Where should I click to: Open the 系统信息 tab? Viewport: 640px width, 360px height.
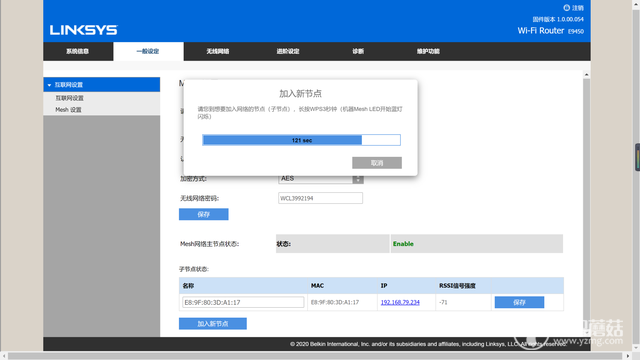click(x=78, y=51)
